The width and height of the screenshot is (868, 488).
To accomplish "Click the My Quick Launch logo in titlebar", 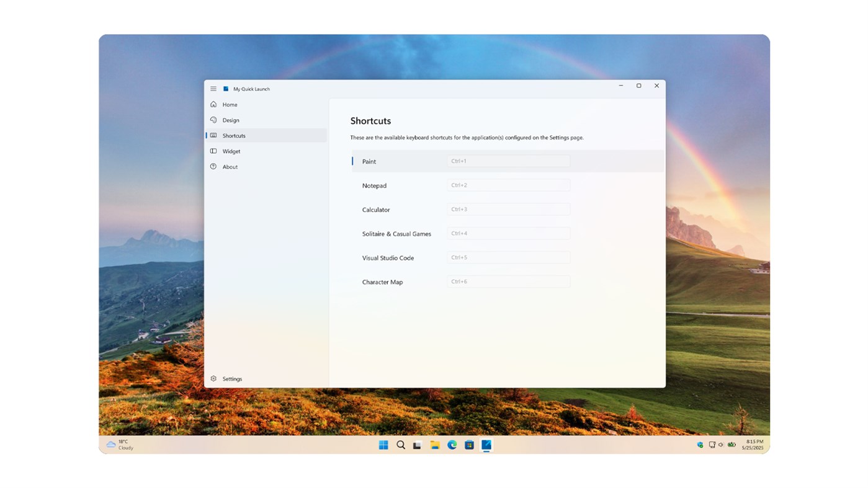I will click(227, 89).
